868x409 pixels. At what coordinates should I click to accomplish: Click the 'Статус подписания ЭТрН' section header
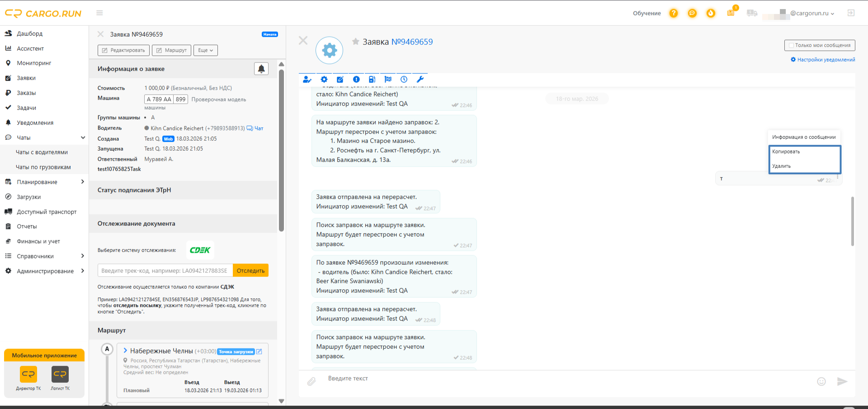coord(183,190)
